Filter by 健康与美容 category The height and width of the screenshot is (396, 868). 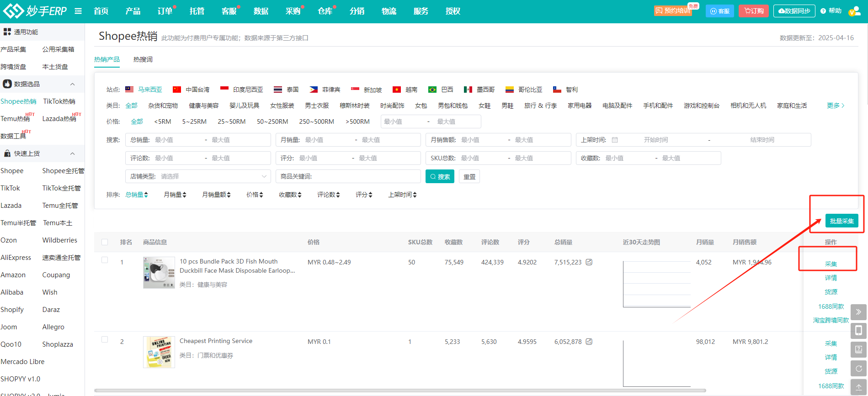tap(204, 106)
